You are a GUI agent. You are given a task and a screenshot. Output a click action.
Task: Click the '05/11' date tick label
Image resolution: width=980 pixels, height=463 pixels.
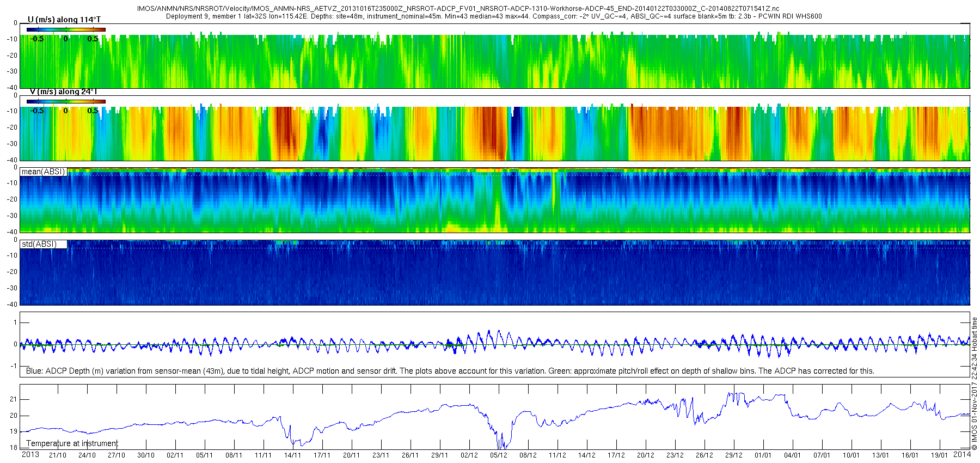click(x=205, y=455)
